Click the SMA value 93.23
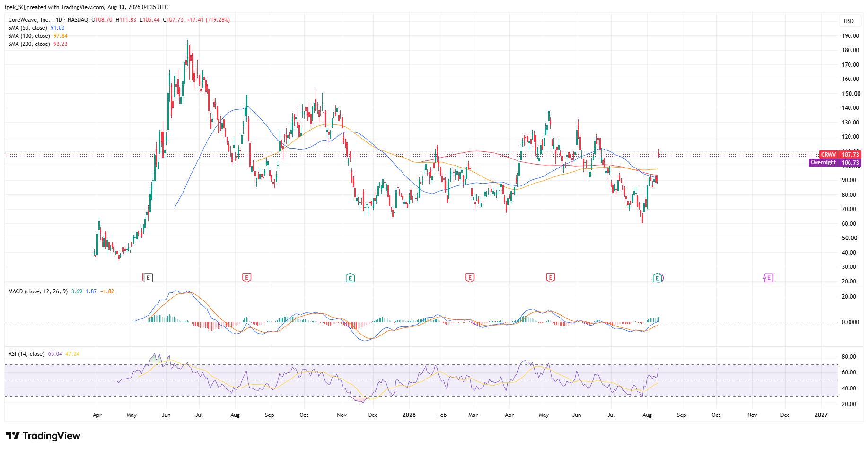This screenshot has height=450, width=868. click(x=61, y=44)
